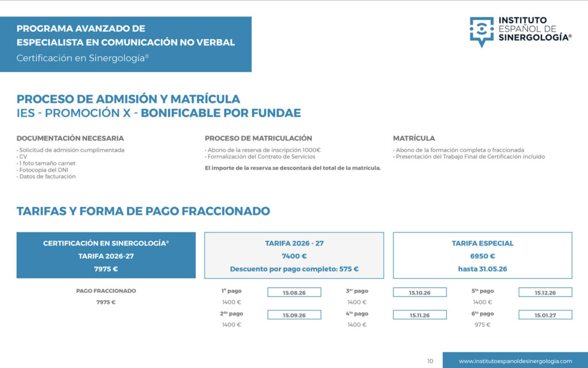The image size is (588, 368).
Task: Click the '2do pago' label
Action: pyautogui.click(x=231, y=313)
